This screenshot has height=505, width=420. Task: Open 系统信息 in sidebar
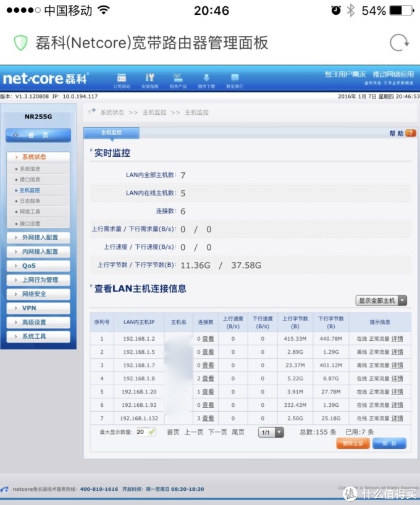click(30, 169)
